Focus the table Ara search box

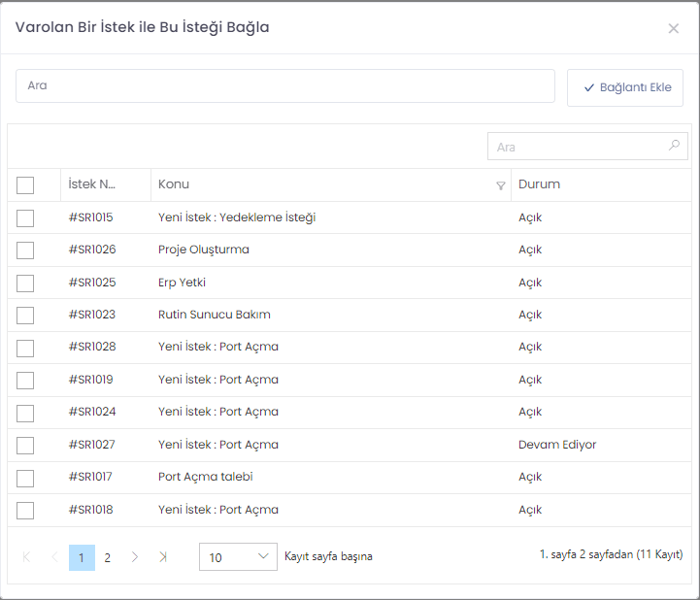tap(587, 146)
